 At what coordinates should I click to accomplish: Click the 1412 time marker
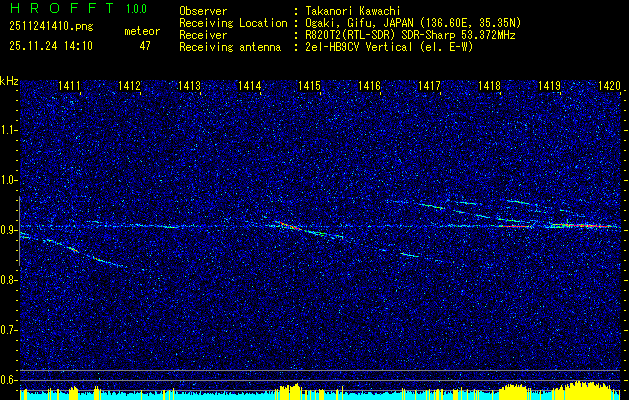129,85
